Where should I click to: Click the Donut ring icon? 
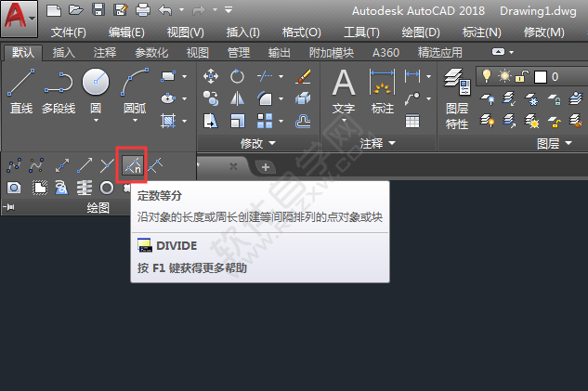[x=107, y=188]
